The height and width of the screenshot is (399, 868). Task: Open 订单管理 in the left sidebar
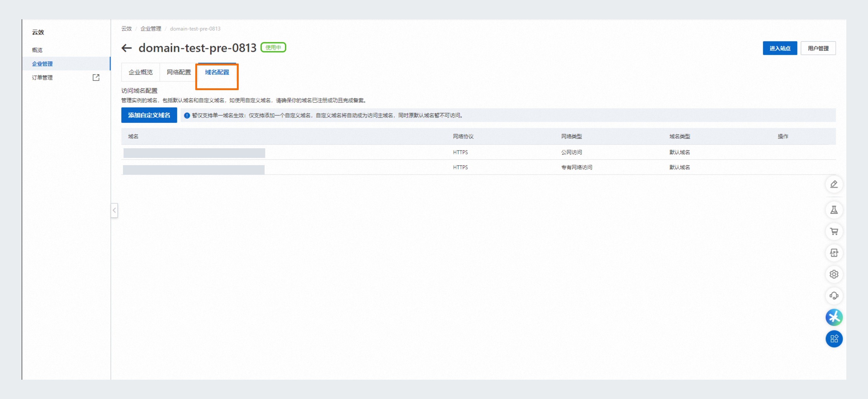click(42, 77)
